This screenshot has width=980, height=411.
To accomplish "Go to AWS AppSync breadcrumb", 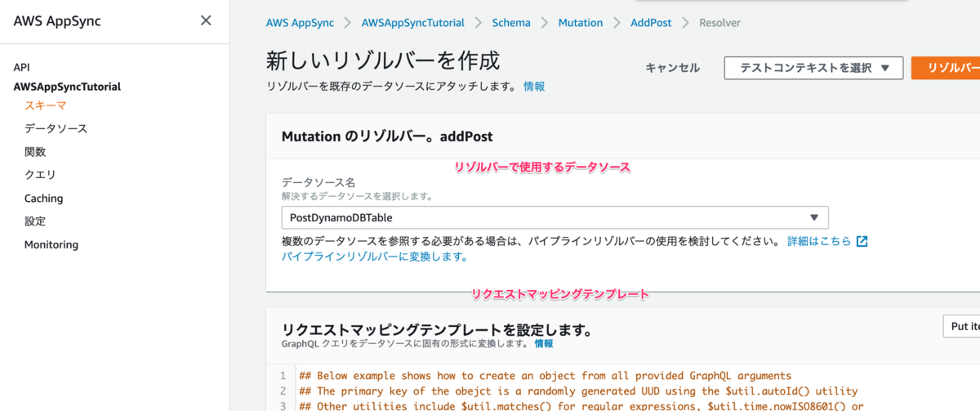I will point(301,23).
